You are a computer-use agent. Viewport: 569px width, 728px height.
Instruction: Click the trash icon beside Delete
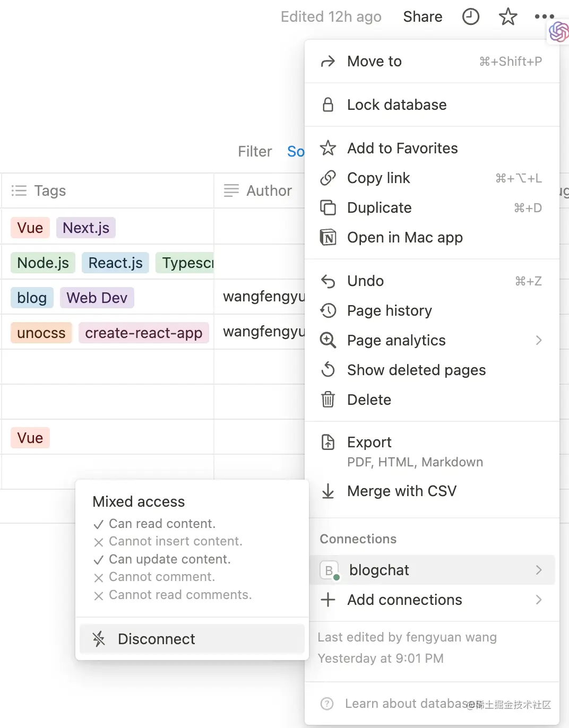[x=328, y=400]
